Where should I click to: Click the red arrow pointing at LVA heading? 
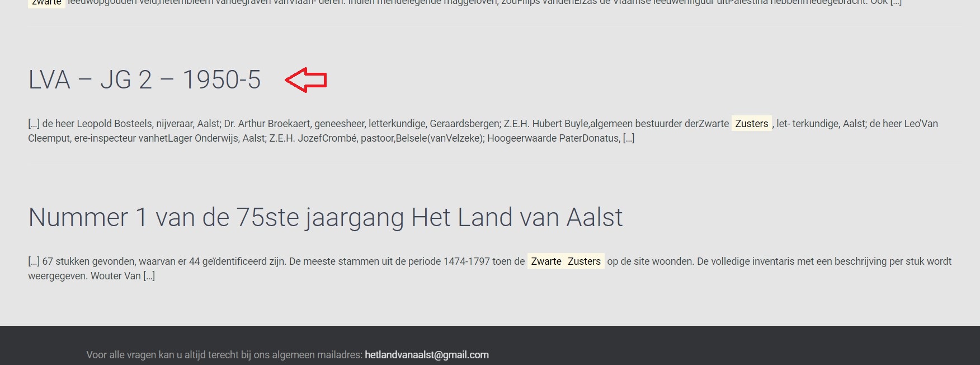pos(305,80)
